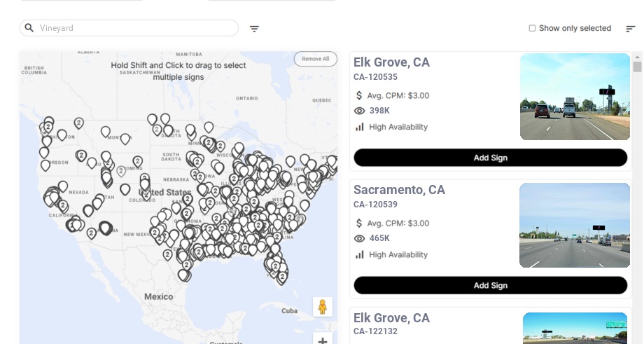
Task: Click the dollar icon for Sacramento listing
Action: pyautogui.click(x=360, y=223)
